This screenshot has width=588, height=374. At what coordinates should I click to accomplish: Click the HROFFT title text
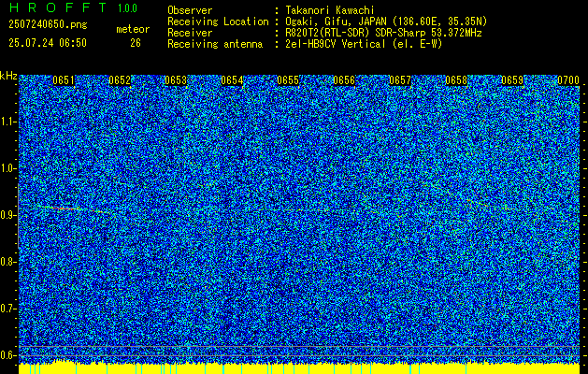pyautogui.click(x=59, y=7)
